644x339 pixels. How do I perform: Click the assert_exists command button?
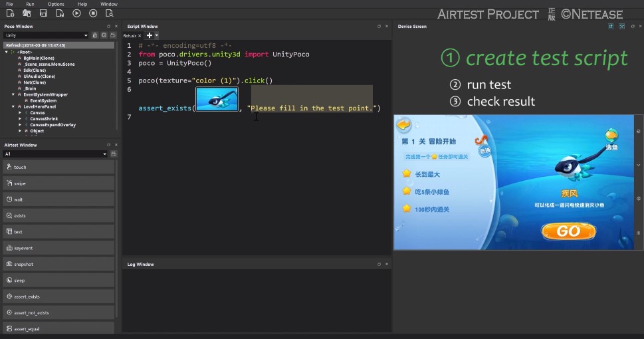pos(58,296)
